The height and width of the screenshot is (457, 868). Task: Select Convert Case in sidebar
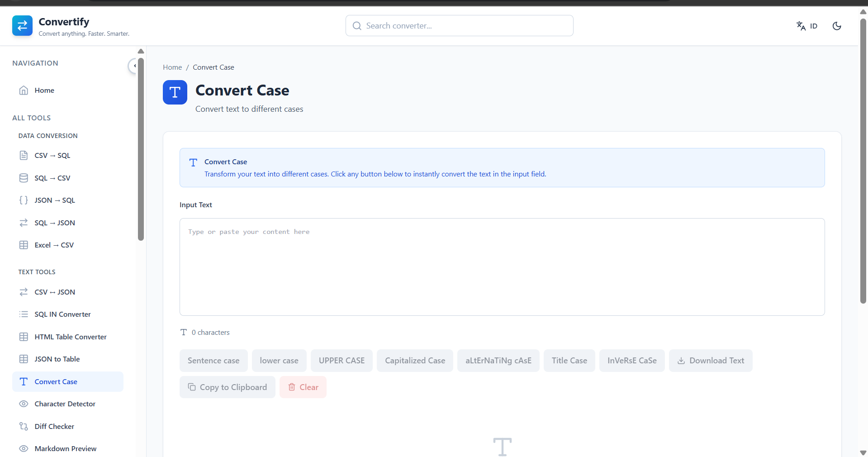(68, 381)
